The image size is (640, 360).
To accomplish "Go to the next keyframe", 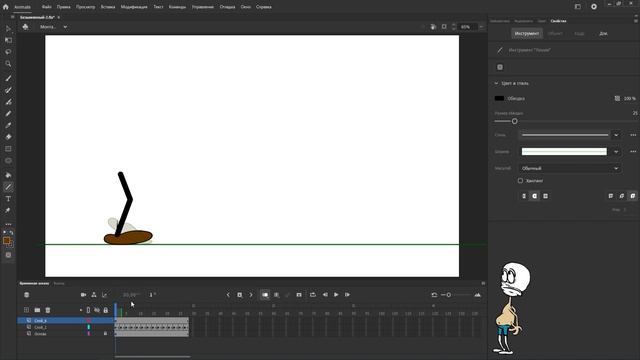I will pos(251,295).
